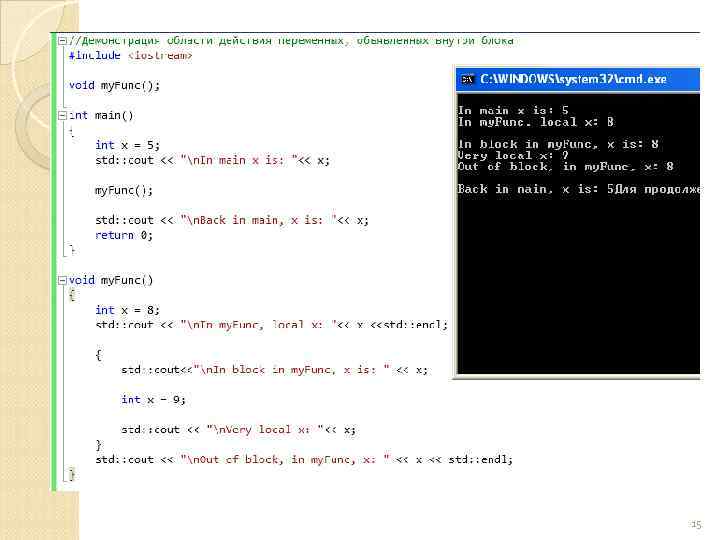The height and width of the screenshot is (540, 720).
Task: Click console output 'In main x is: 5'
Action: pos(513,110)
